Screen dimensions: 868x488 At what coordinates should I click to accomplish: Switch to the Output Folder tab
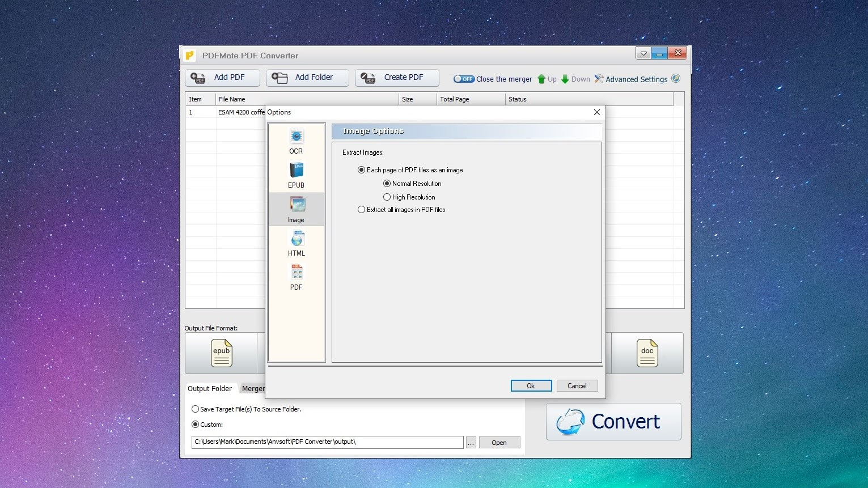(210, 389)
